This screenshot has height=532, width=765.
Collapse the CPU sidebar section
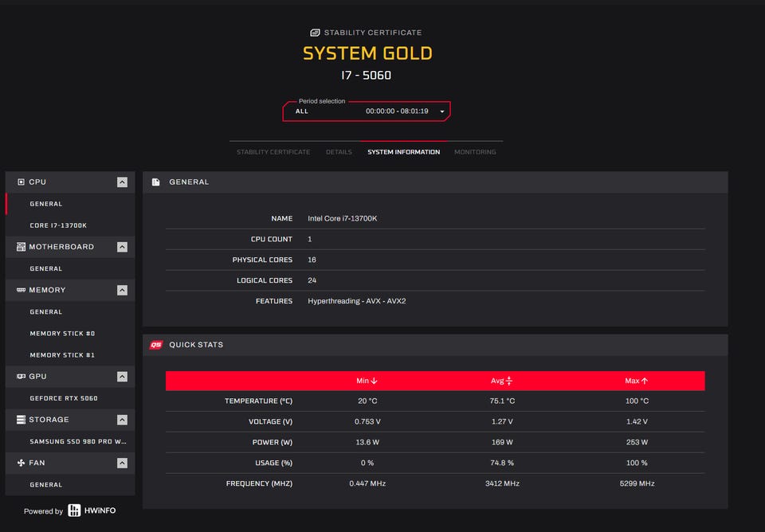pyautogui.click(x=122, y=182)
